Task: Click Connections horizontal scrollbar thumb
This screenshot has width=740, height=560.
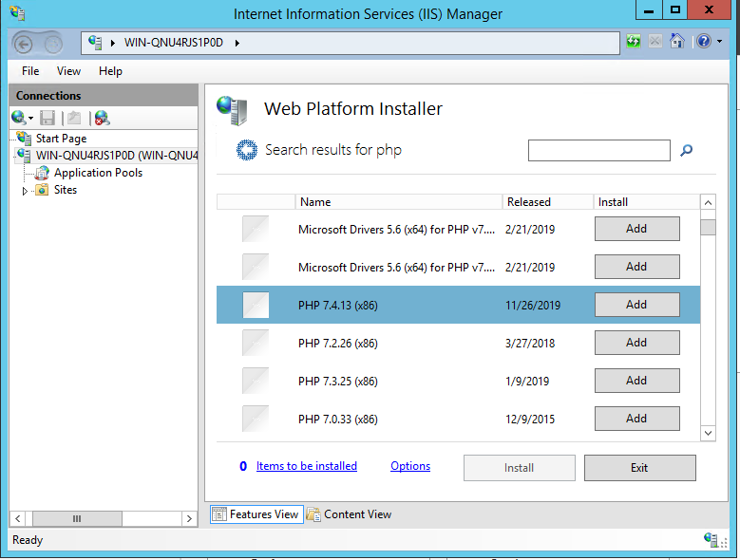Action: pos(77,519)
